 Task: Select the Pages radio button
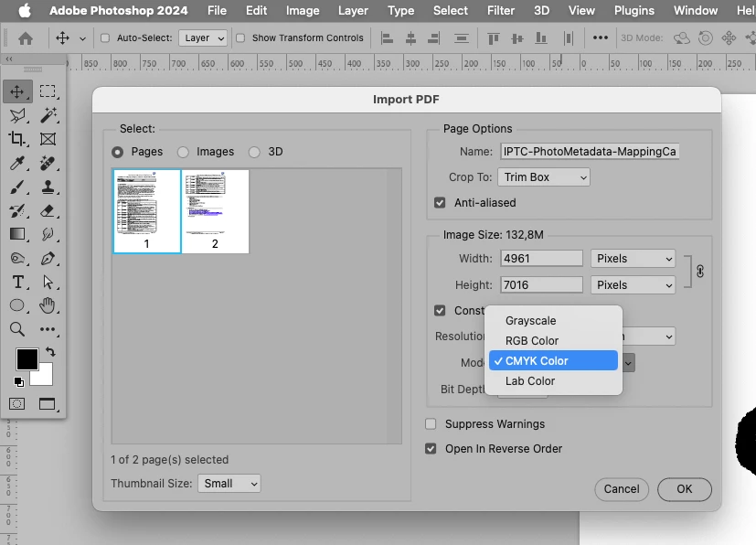click(x=117, y=152)
